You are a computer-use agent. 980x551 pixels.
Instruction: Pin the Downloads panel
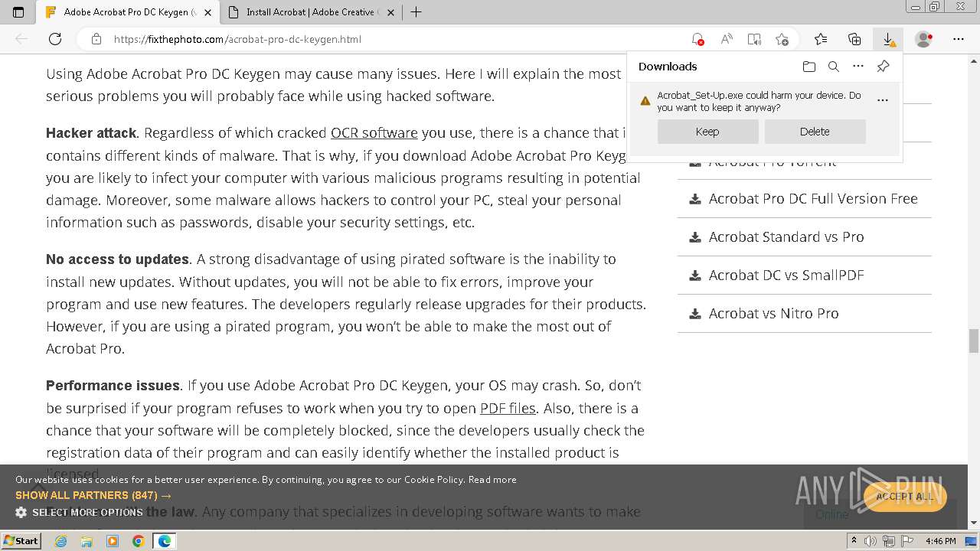pos(883,67)
